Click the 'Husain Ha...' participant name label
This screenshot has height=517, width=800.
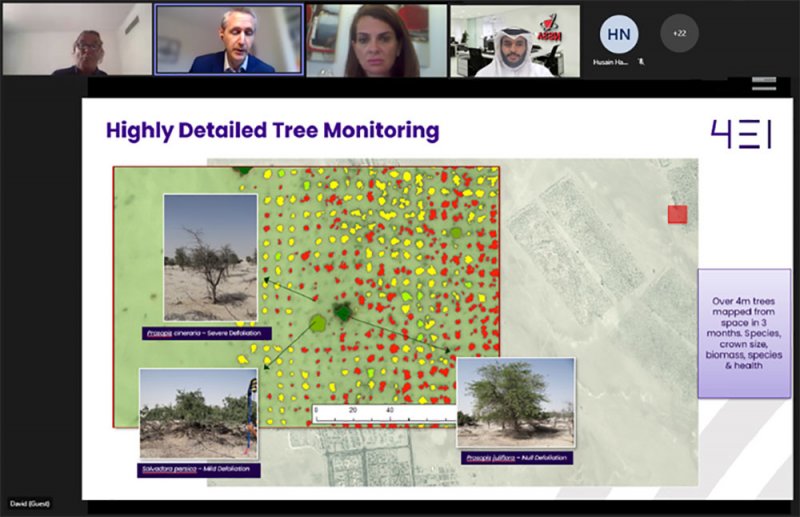(610, 62)
